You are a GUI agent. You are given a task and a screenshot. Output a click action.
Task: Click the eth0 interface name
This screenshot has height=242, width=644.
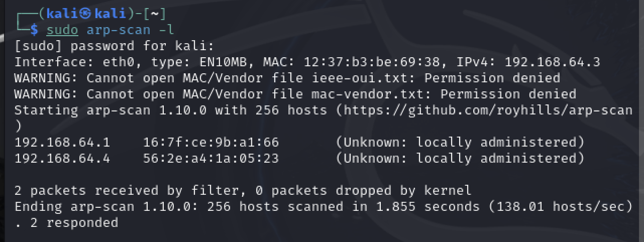(119, 62)
